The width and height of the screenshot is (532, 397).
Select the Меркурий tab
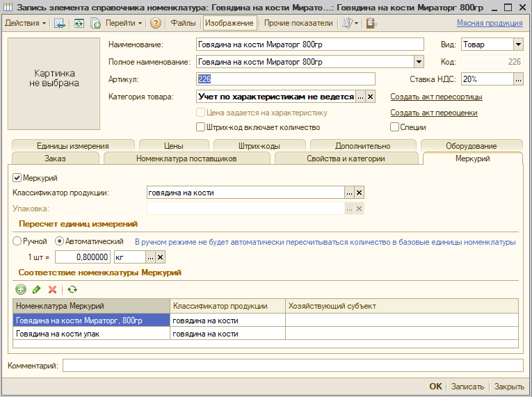473,159
